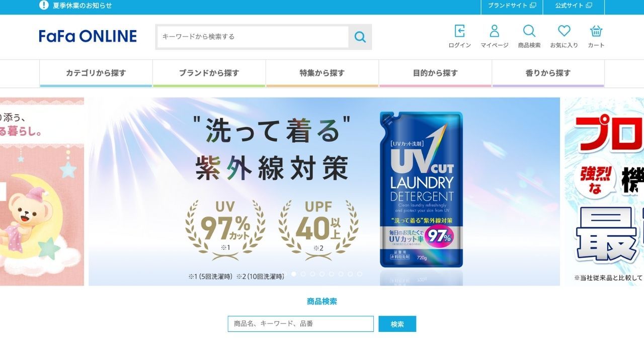Open 目的から探す menu tab
The height and width of the screenshot is (362, 644).
click(435, 73)
